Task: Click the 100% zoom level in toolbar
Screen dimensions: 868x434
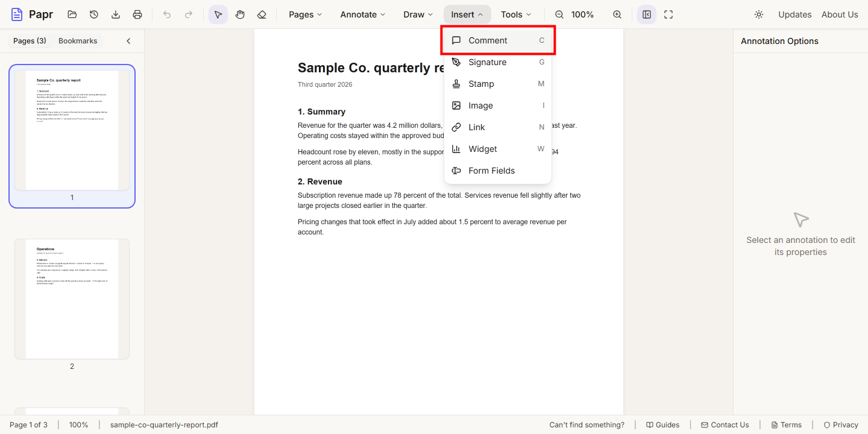Action: click(582, 14)
